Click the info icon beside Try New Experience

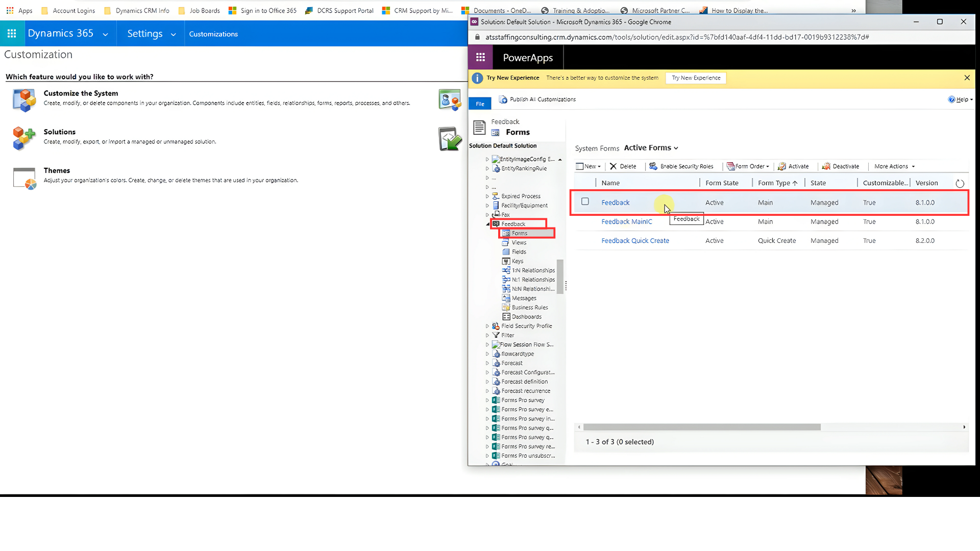point(477,78)
